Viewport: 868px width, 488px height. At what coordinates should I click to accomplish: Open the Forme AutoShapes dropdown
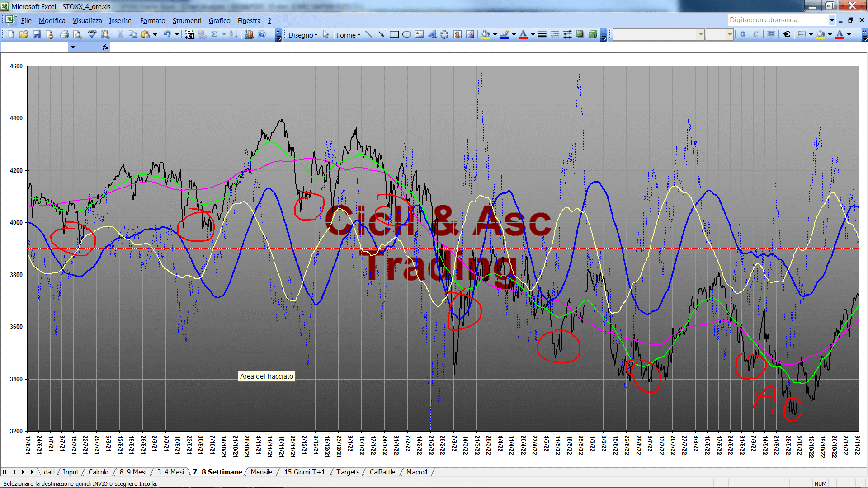(x=348, y=35)
